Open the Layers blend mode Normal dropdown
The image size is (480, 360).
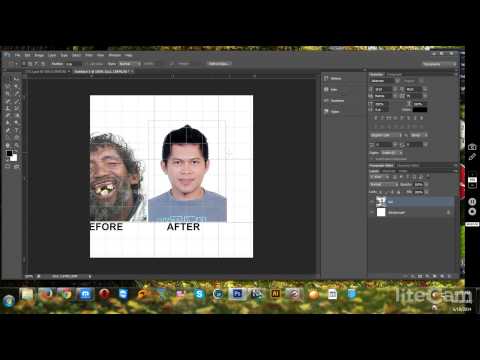(384, 184)
